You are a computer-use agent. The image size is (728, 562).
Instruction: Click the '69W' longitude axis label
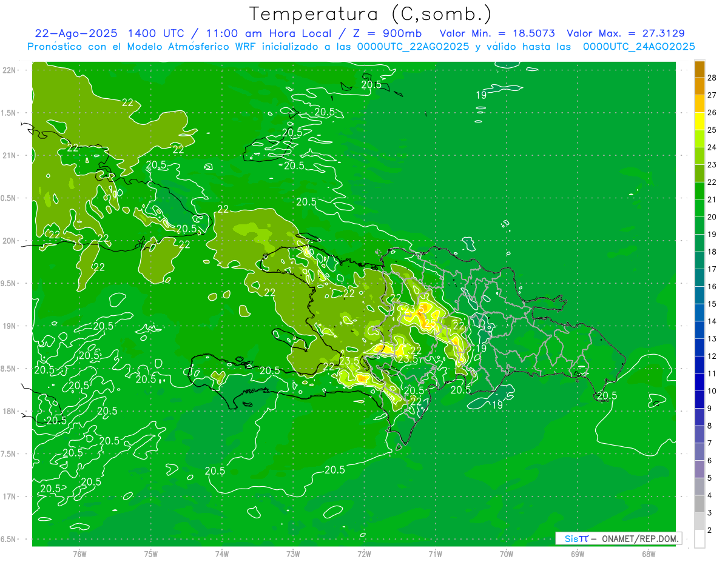click(x=578, y=554)
